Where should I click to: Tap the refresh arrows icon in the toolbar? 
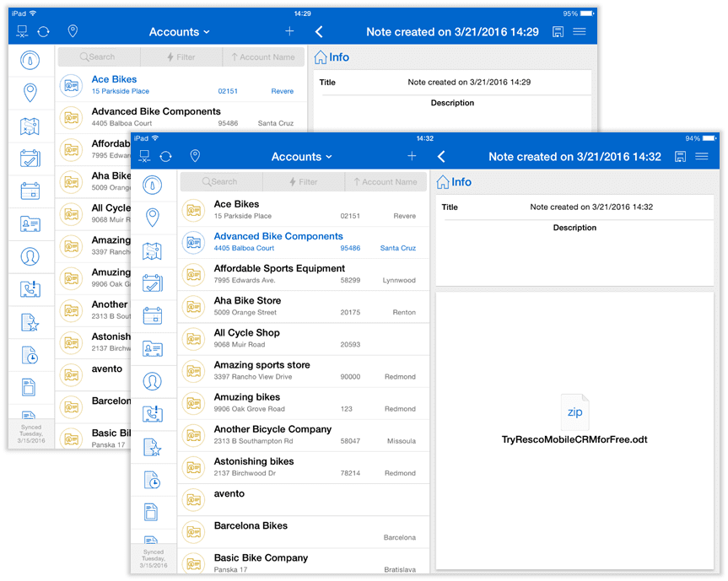coord(165,156)
